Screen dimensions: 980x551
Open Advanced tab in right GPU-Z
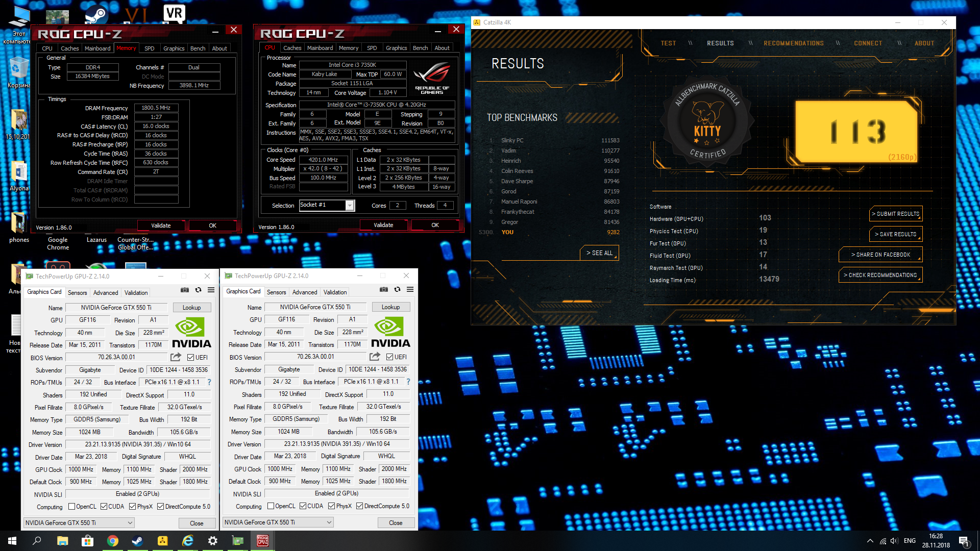click(x=305, y=292)
